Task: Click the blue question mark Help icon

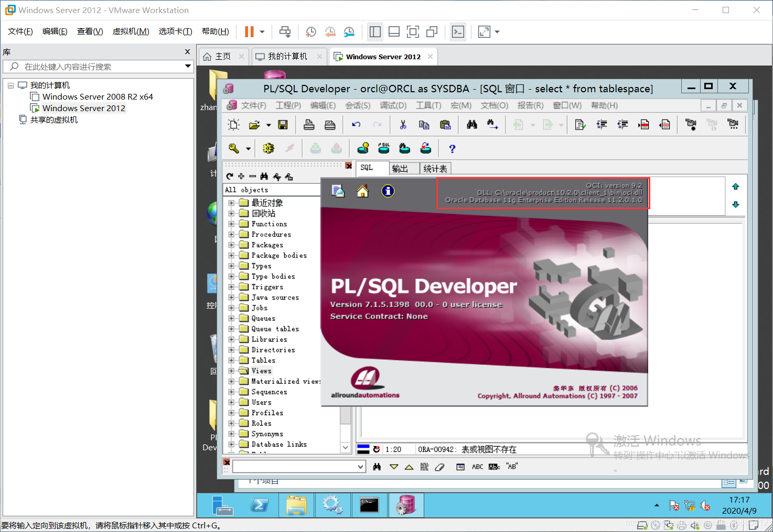Action: click(x=452, y=149)
